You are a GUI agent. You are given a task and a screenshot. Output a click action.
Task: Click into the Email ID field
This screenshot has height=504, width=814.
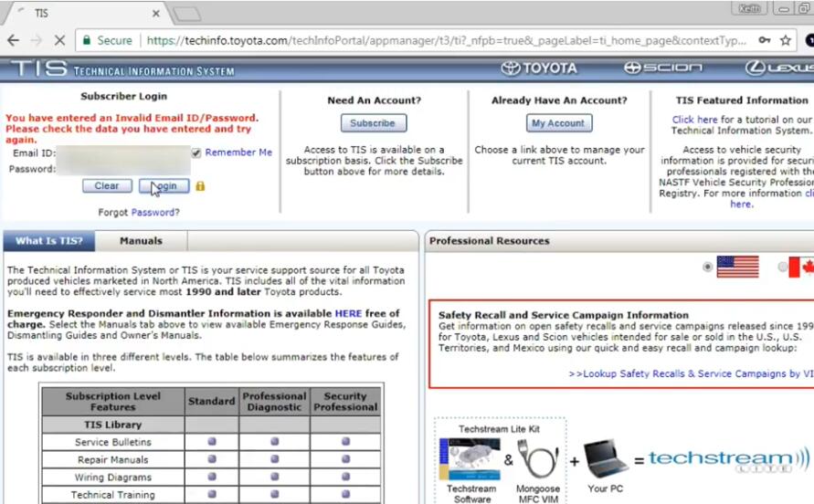click(x=123, y=153)
